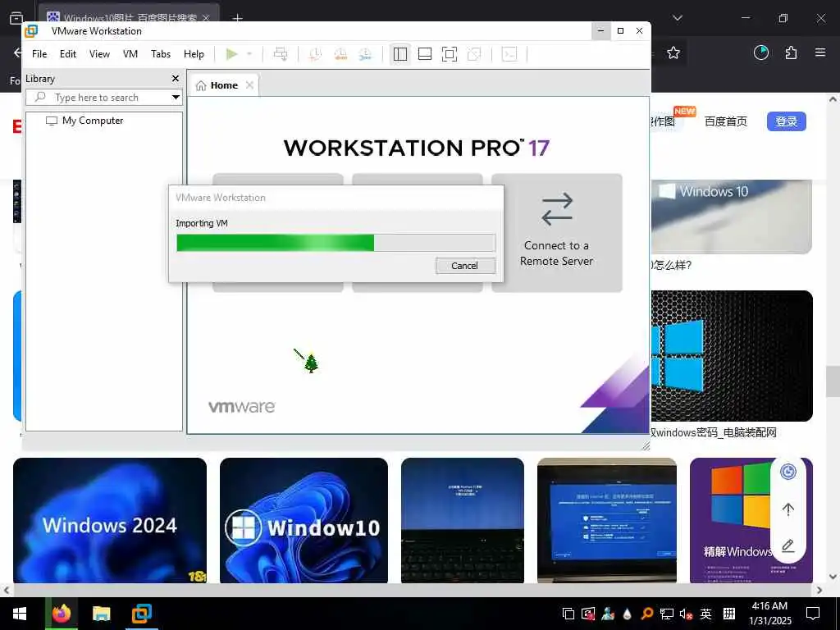Screen dimensions: 840x630
Task: Click Send Ctrl+Alt+Del toolbar icon
Action: click(281, 54)
